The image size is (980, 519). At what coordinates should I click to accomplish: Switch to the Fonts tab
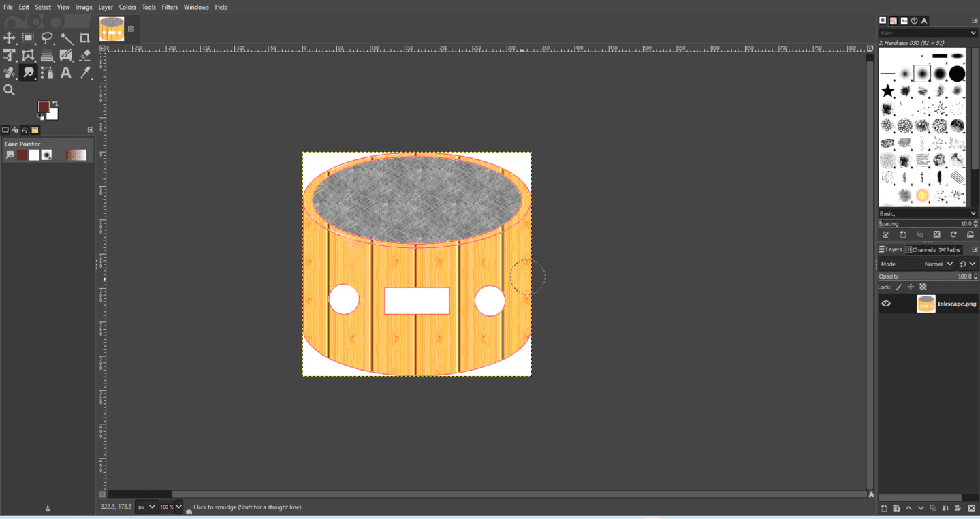pos(904,21)
